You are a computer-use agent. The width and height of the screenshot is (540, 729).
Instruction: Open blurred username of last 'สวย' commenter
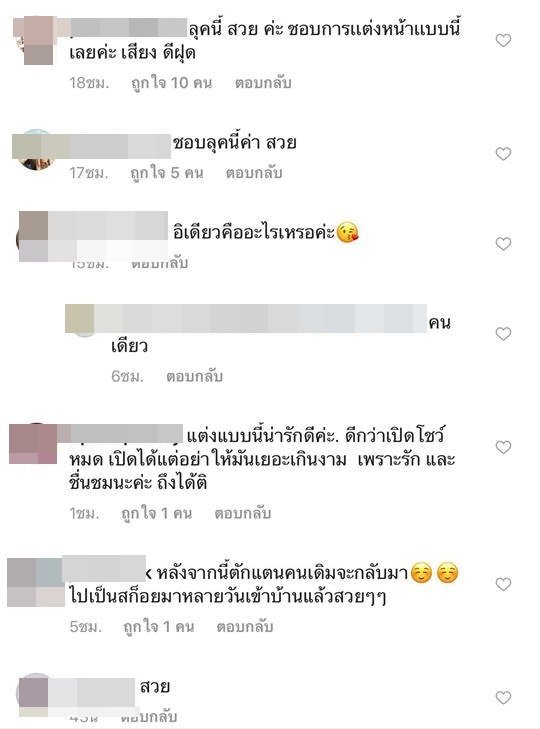pyautogui.click(x=91, y=692)
